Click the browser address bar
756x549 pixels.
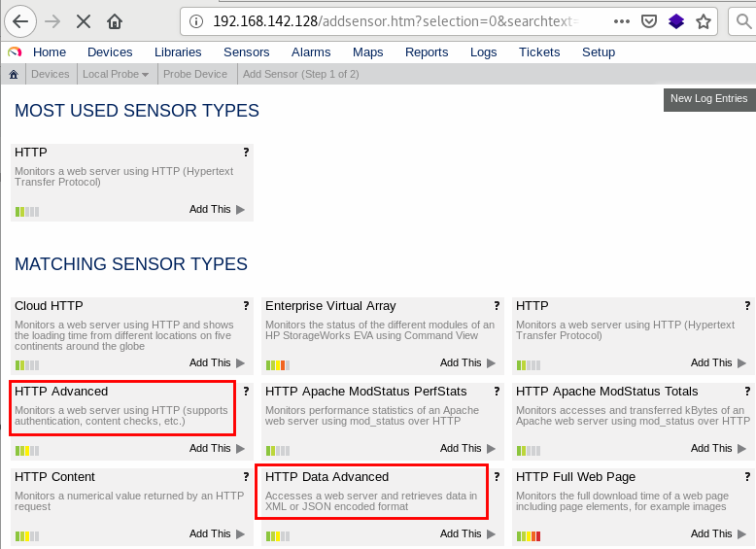(389, 20)
